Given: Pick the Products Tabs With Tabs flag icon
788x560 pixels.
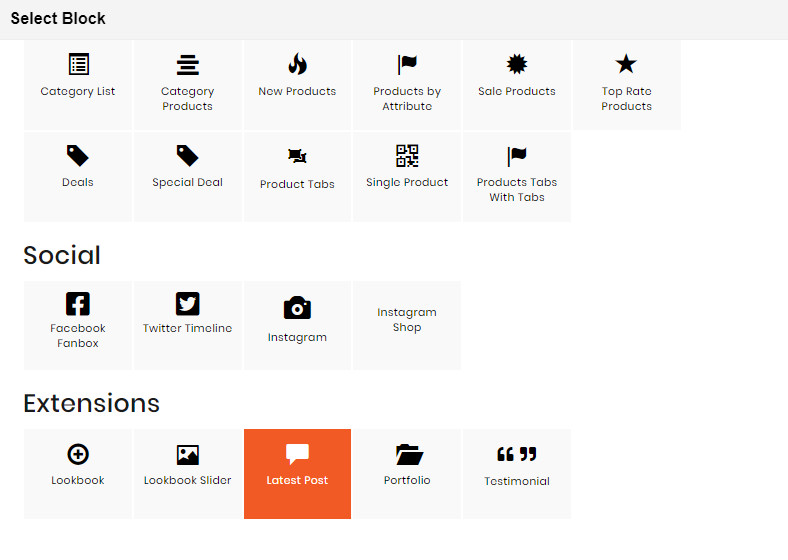Looking at the screenshot, I should (517, 156).
